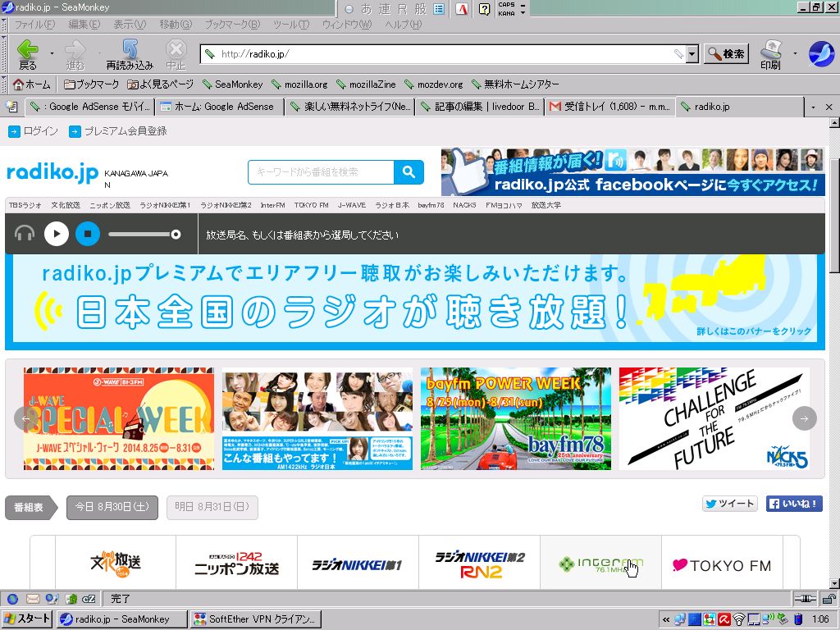
Task: Switch to the Home: Google AdSense tab
Action: pos(220,107)
